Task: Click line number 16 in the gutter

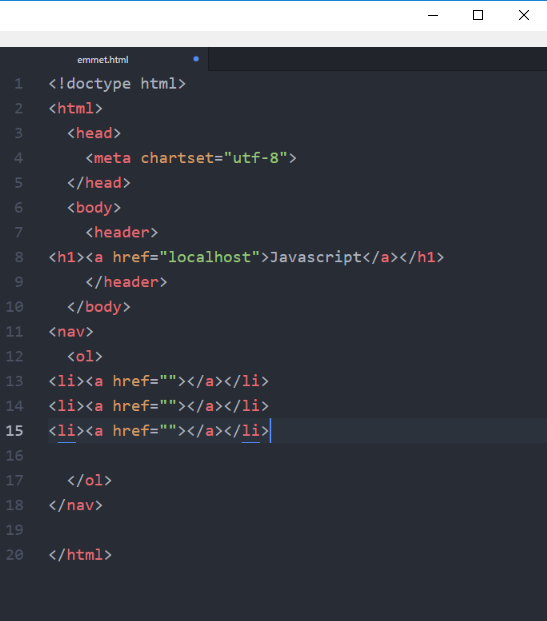Action: (x=14, y=456)
